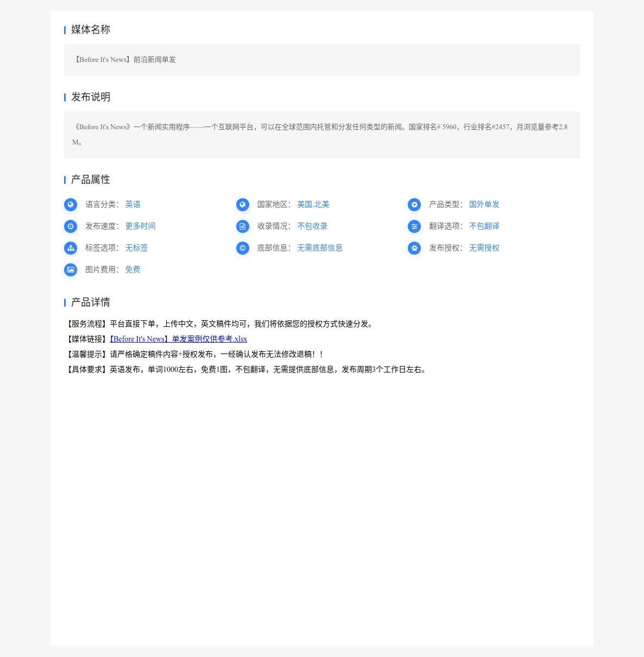The height and width of the screenshot is (657, 644).
Task: Click the 发布说明 description paragraph box
Action: [322, 135]
